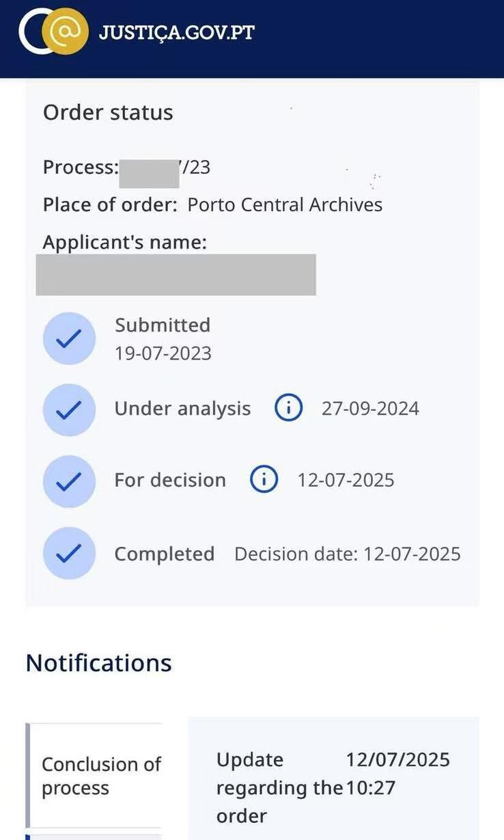
Task: Click the redacted applicant name field
Action: [x=176, y=275]
